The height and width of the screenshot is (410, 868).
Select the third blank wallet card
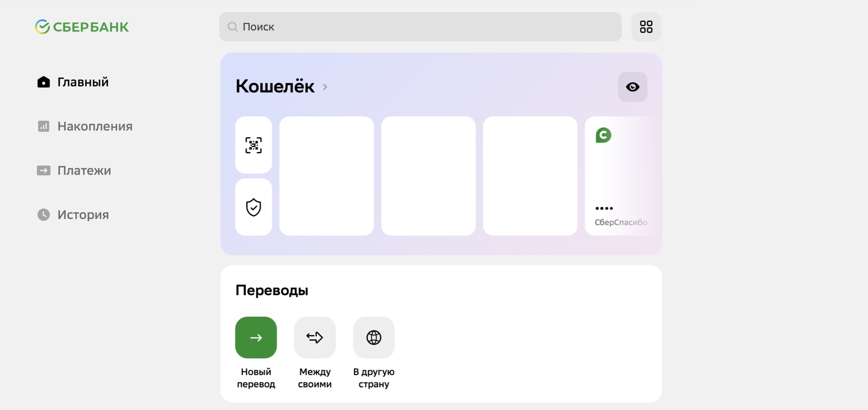pyautogui.click(x=530, y=176)
